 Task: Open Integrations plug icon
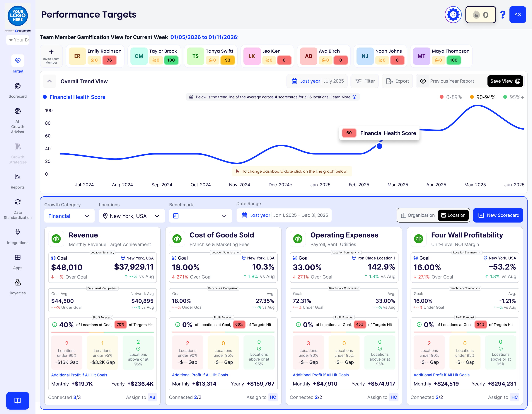18,232
